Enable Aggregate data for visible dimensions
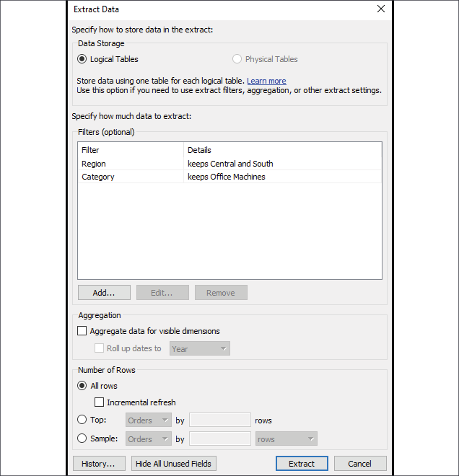Image resolution: width=459 pixels, height=476 pixels. click(82, 330)
